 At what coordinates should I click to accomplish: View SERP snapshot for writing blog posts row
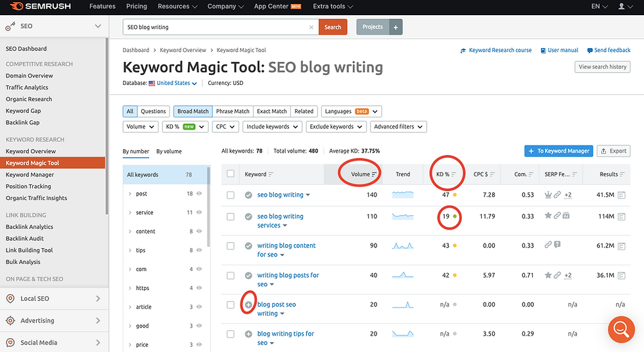click(622, 276)
